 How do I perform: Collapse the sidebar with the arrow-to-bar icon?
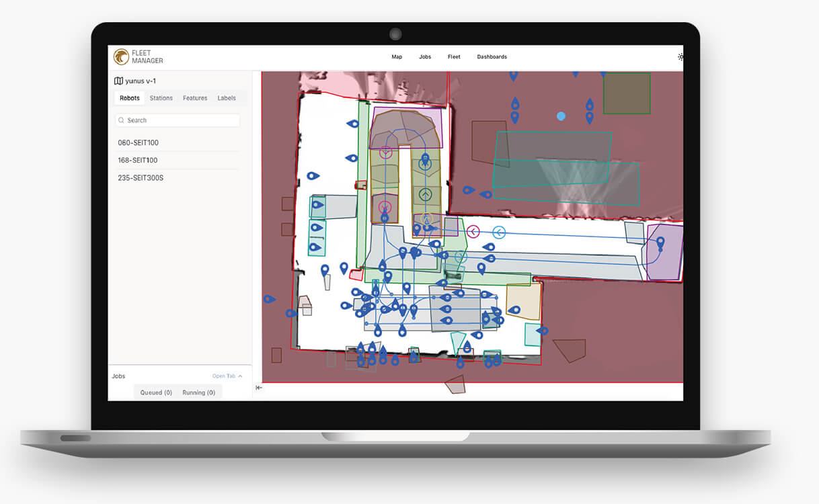click(259, 388)
